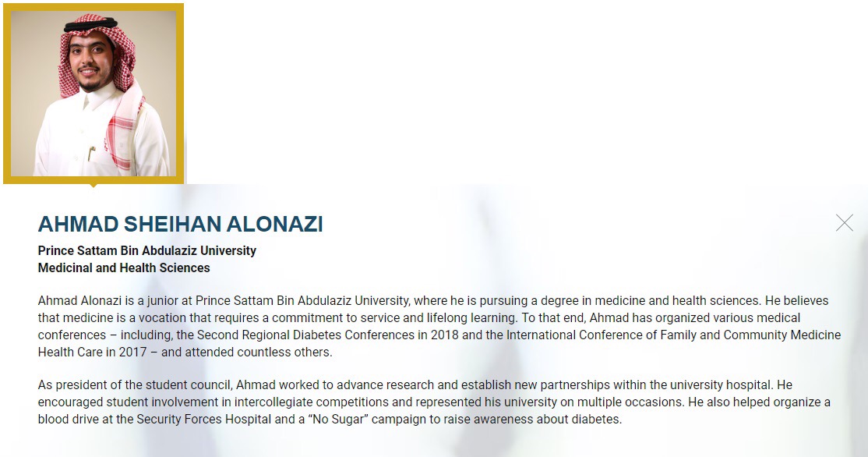868x457 pixels.
Task: Click the Medicinal and Health Sciences line
Action: [x=124, y=268]
